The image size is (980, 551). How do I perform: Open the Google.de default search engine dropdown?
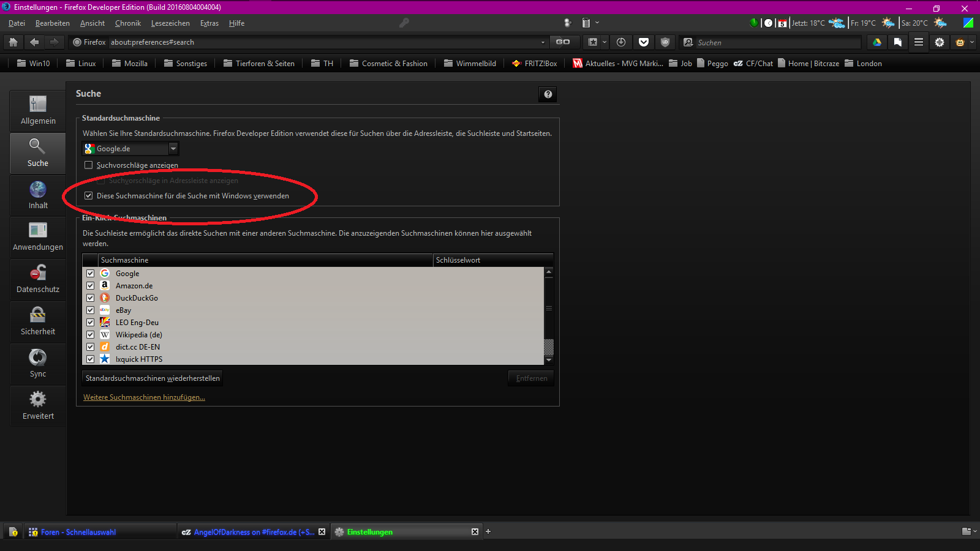tap(130, 149)
